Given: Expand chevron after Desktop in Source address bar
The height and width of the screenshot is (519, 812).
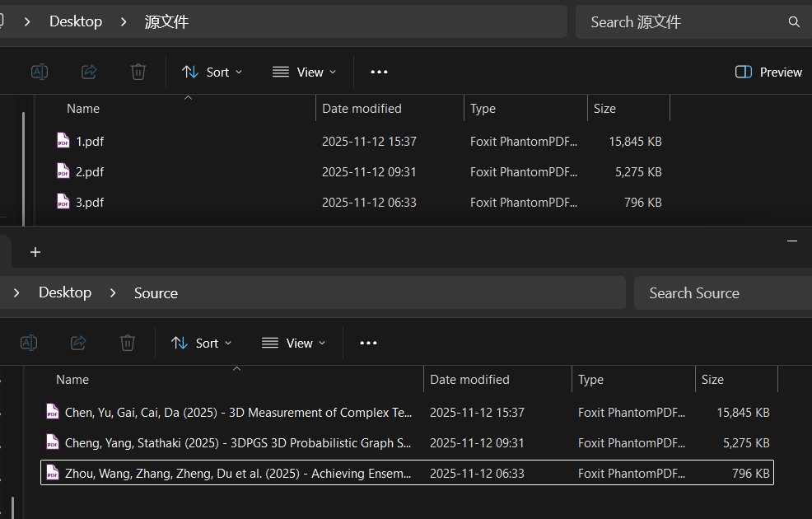Looking at the screenshot, I should [113, 293].
